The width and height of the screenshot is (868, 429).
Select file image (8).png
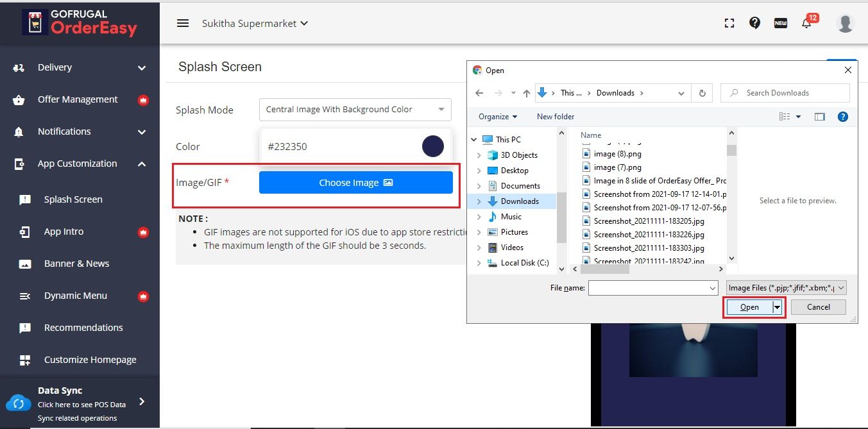(x=618, y=154)
